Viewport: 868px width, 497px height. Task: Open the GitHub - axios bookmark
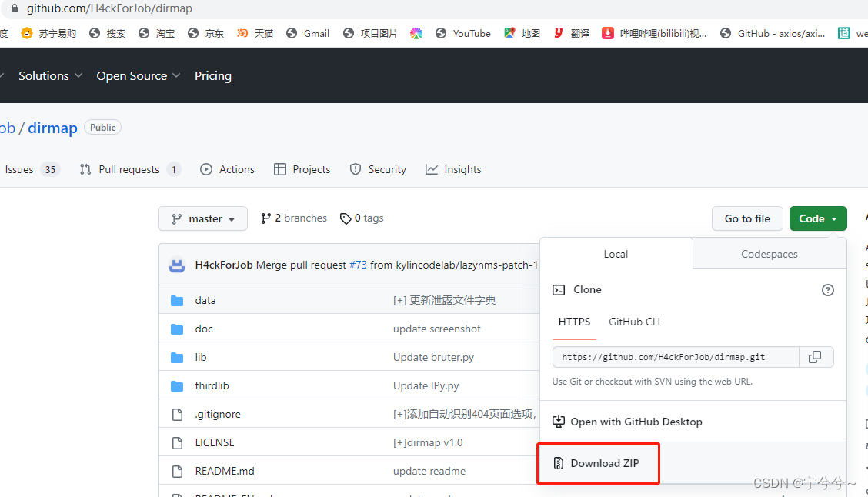pos(773,33)
